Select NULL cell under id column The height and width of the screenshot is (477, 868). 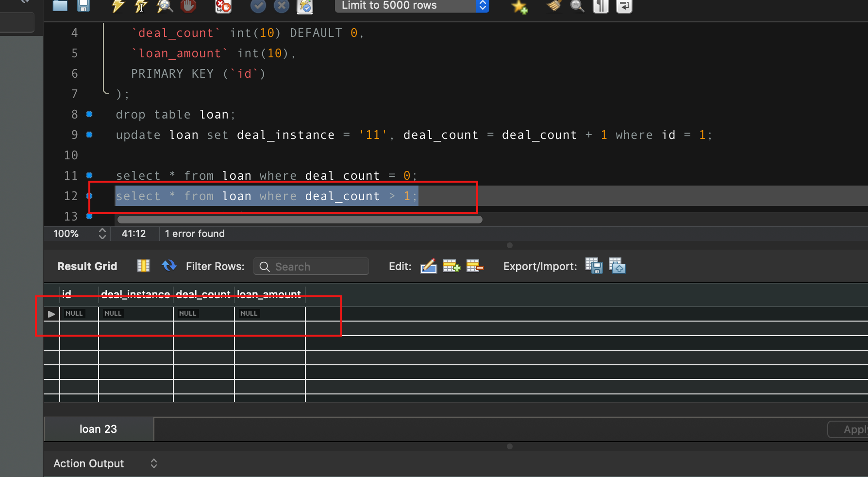click(x=79, y=314)
